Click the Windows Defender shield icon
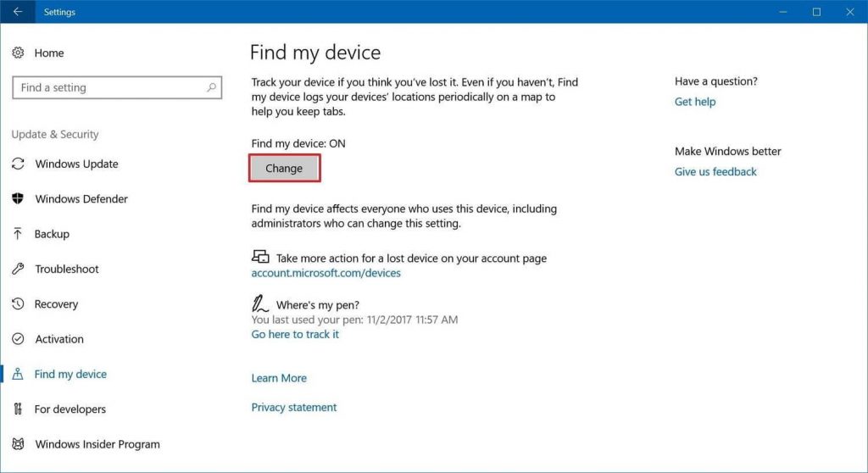 pyautogui.click(x=19, y=199)
